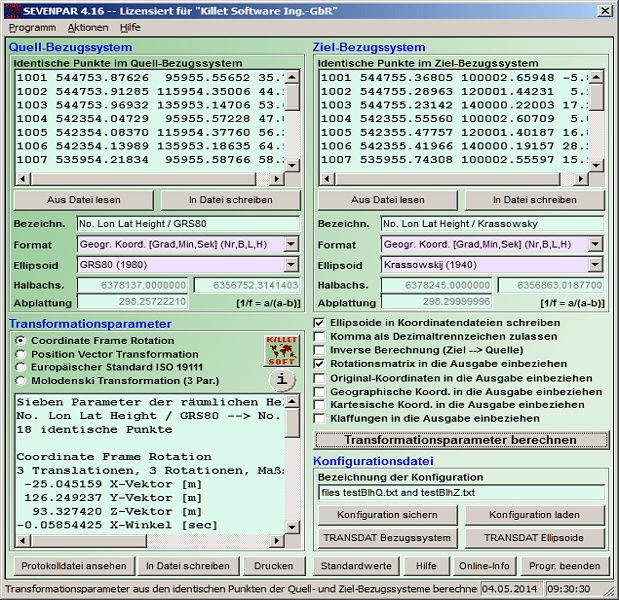Click target points horizontal scrollbar thumb
The width and height of the screenshot is (619, 600).
pos(447,179)
